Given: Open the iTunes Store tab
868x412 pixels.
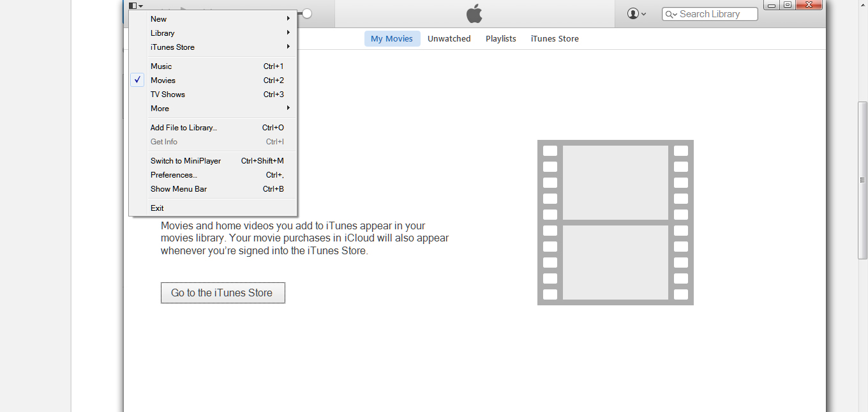Looking at the screenshot, I should click(x=555, y=39).
